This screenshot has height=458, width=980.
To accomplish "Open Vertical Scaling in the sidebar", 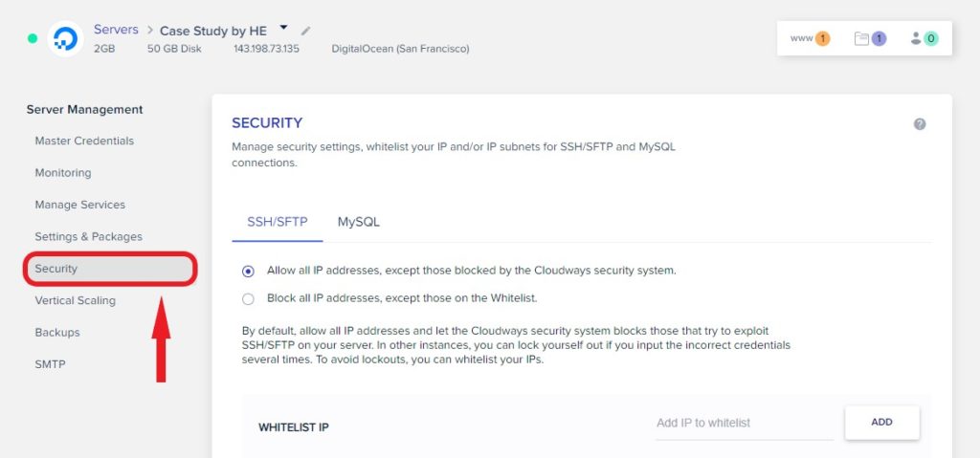I will click(x=75, y=300).
